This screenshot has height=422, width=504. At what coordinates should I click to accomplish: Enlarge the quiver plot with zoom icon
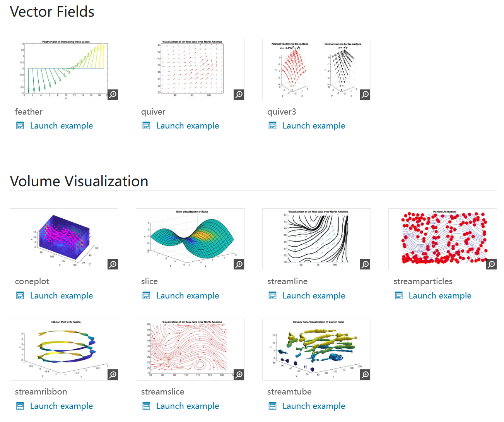[239, 94]
